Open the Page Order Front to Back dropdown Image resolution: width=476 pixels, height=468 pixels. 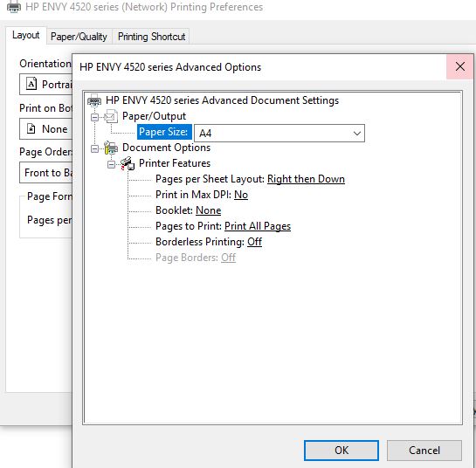(45, 173)
